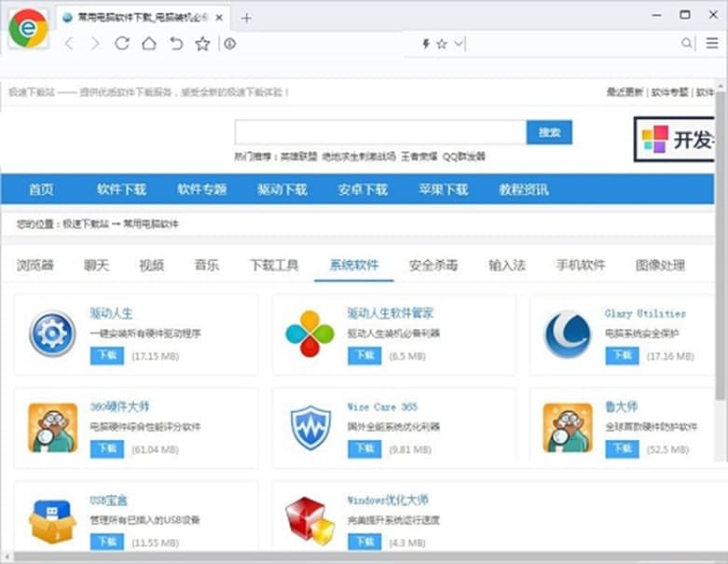This screenshot has width=728, height=564.
Task: Close the current browser tab
Action: 218,18
